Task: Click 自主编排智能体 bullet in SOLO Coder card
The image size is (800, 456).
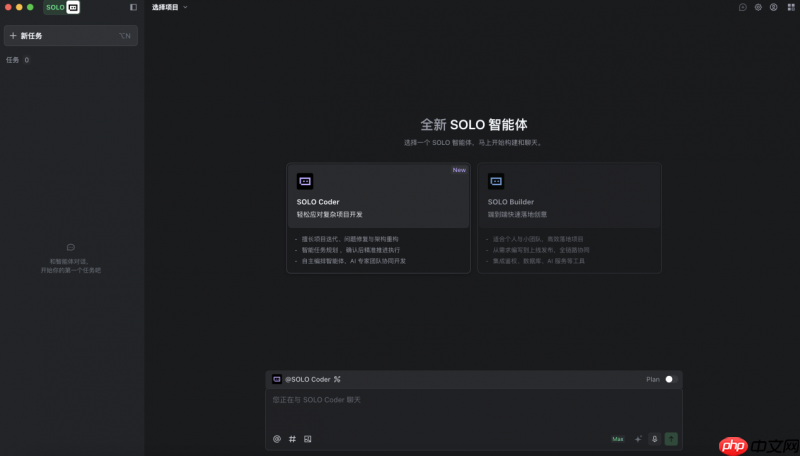Action: pos(354,261)
